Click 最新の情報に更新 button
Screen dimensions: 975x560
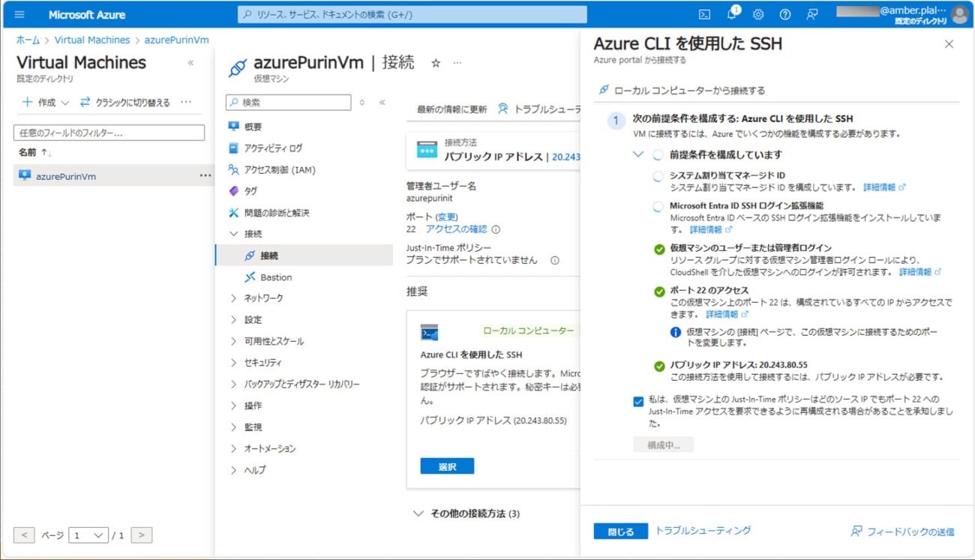451,109
